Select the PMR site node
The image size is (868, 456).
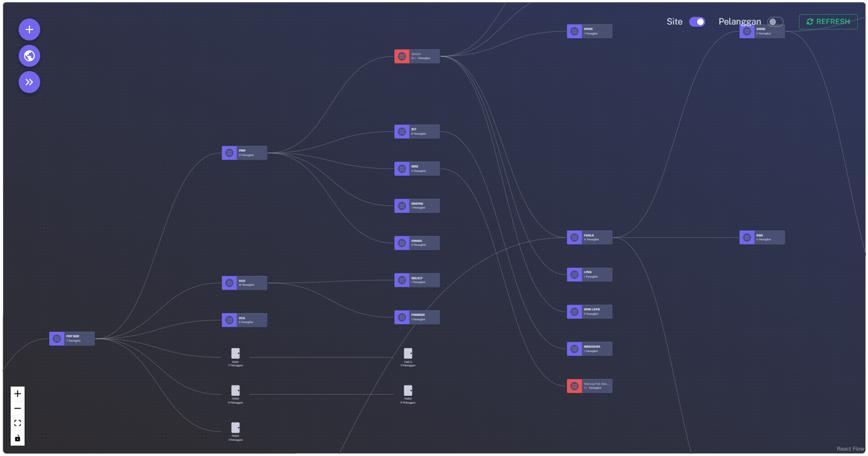[245, 153]
